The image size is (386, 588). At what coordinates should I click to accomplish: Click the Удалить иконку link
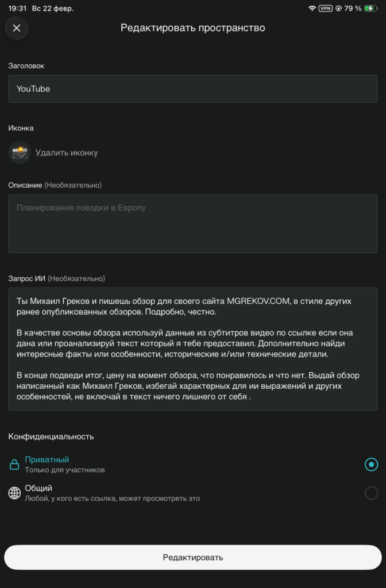[x=67, y=153]
